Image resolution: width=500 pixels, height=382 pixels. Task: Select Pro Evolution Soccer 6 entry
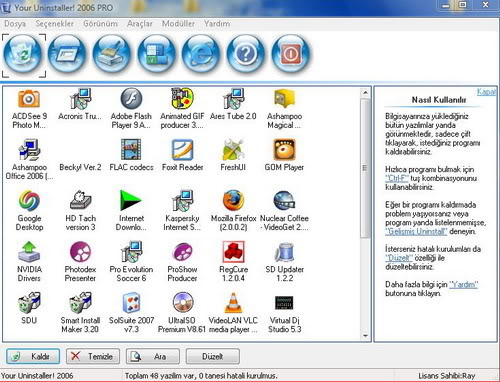click(x=131, y=252)
